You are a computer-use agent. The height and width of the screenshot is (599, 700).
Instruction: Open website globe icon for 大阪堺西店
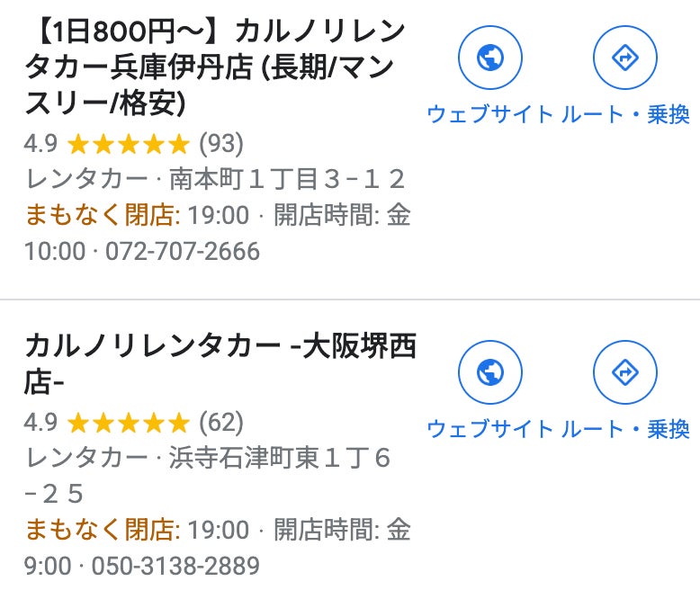pyautogui.click(x=490, y=371)
